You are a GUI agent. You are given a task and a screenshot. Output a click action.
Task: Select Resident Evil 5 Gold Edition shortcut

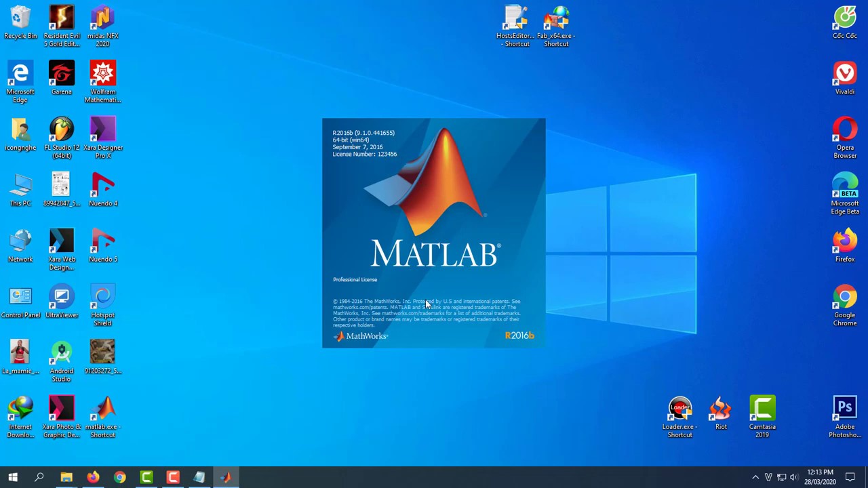click(62, 26)
